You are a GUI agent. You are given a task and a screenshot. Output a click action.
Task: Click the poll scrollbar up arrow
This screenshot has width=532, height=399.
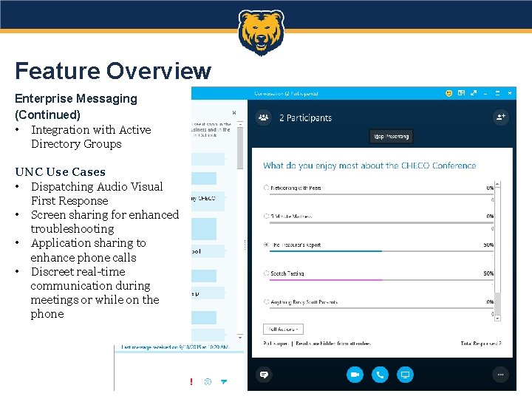pos(498,184)
